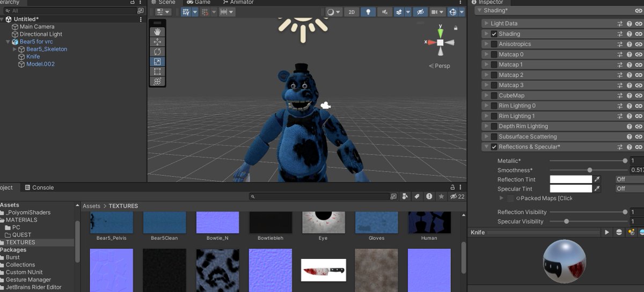Open help for Matcap 1 section
This screenshot has width=644, height=292.
[630, 65]
